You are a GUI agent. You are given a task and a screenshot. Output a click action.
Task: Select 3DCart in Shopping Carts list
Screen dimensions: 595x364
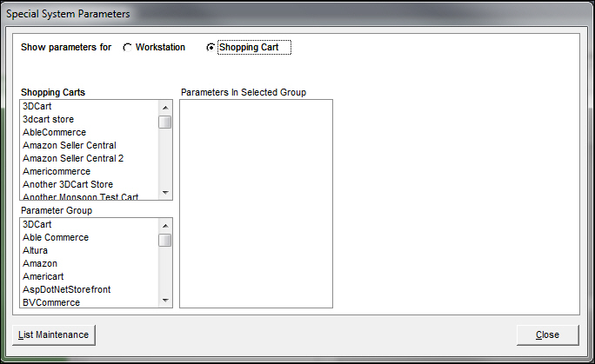click(90, 107)
